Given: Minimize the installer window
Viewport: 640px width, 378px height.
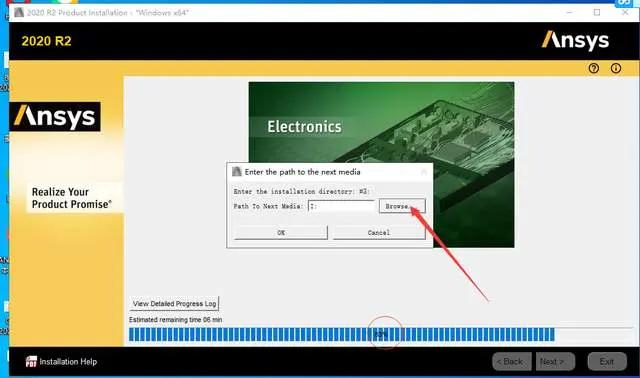Looking at the screenshot, I should [569, 12].
